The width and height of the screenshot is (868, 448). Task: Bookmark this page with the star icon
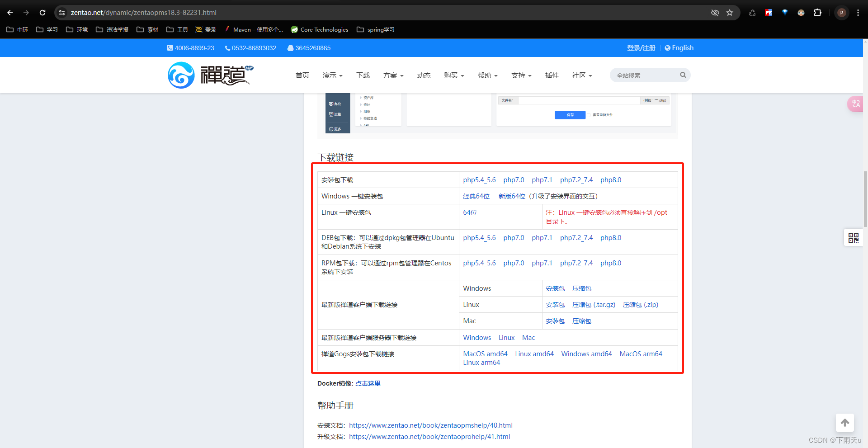(730, 13)
